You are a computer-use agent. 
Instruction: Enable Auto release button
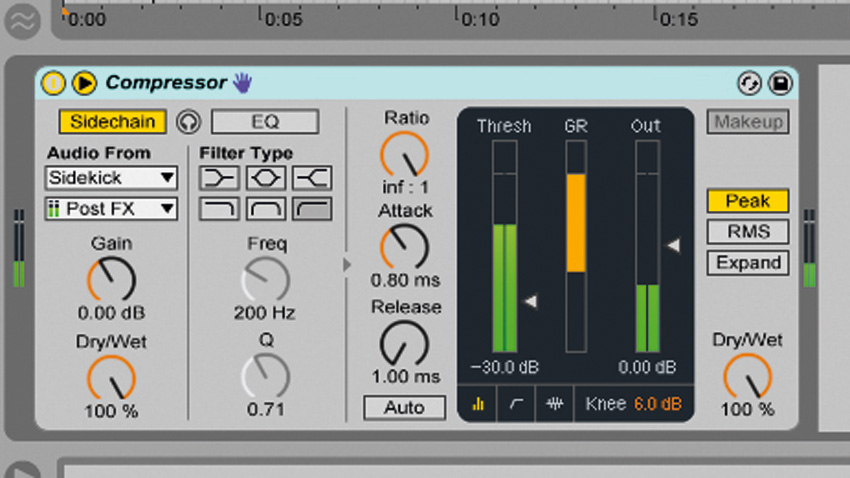404,408
